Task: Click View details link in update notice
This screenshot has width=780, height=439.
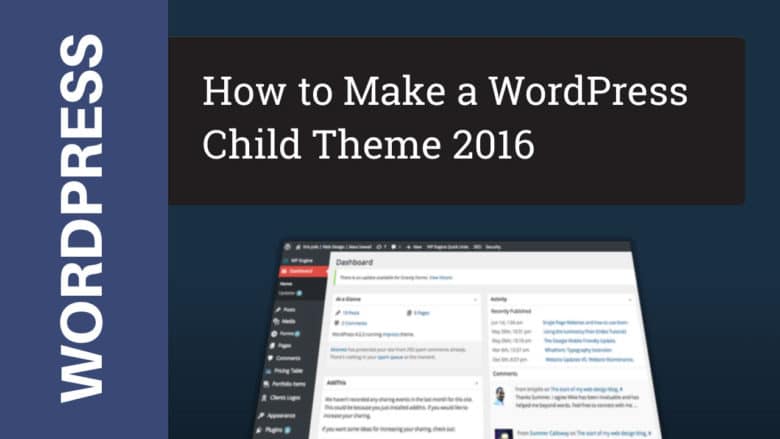Action: [441, 277]
